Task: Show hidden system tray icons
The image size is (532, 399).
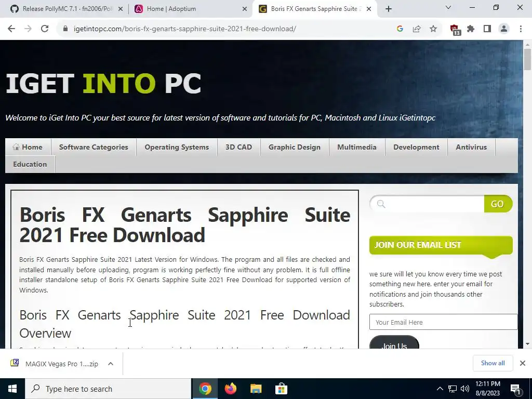Action: [440, 389]
